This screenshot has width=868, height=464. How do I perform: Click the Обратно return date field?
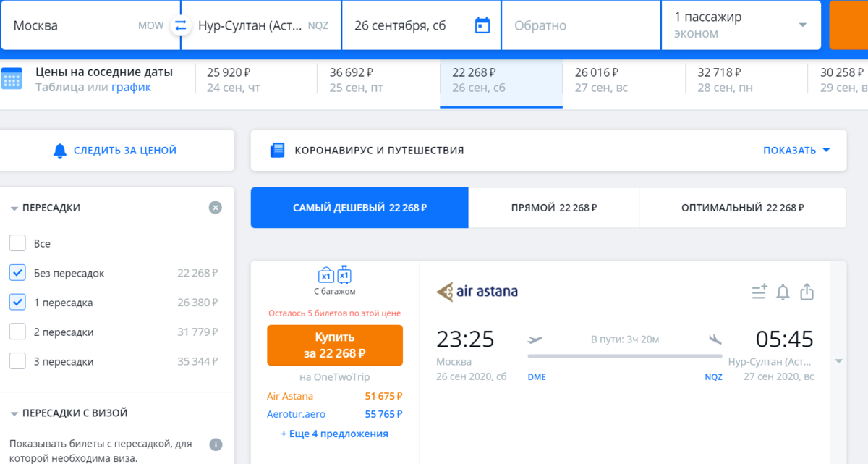581,25
